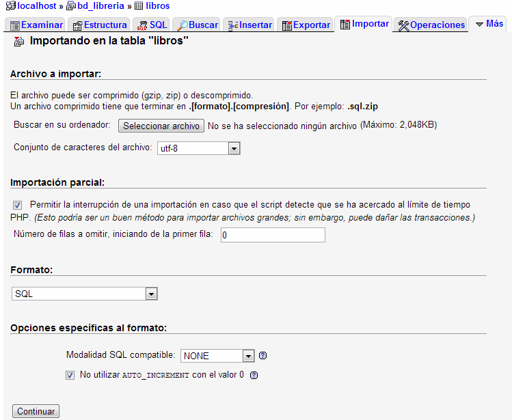
Task: Click the 'Archivo a importar:' heading
Action: [x=56, y=74]
